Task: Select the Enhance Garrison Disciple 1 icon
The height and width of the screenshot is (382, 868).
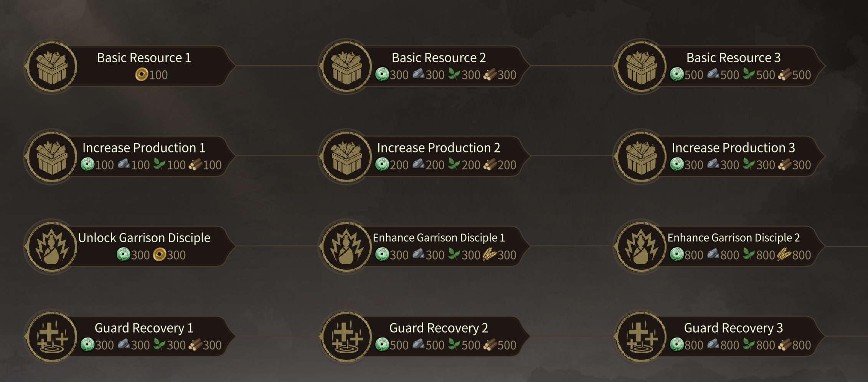Action: pyautogui.click(x=347, y=247)
